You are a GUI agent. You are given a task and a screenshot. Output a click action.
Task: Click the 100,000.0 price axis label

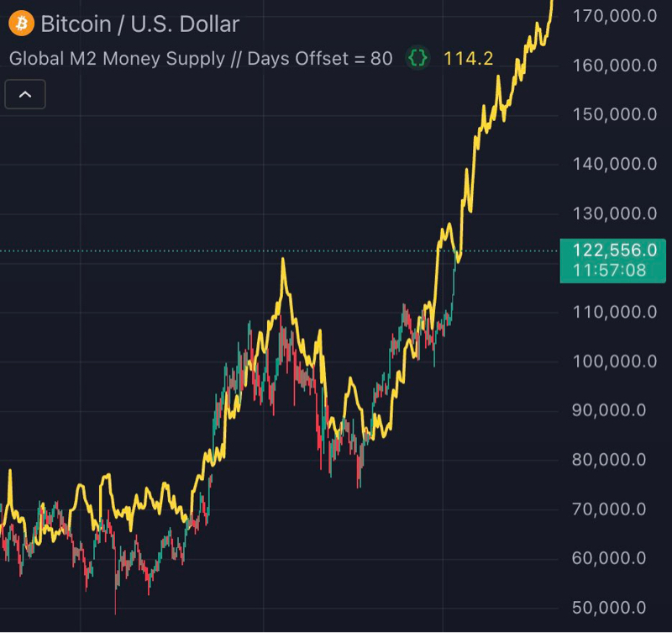(614, 361)
